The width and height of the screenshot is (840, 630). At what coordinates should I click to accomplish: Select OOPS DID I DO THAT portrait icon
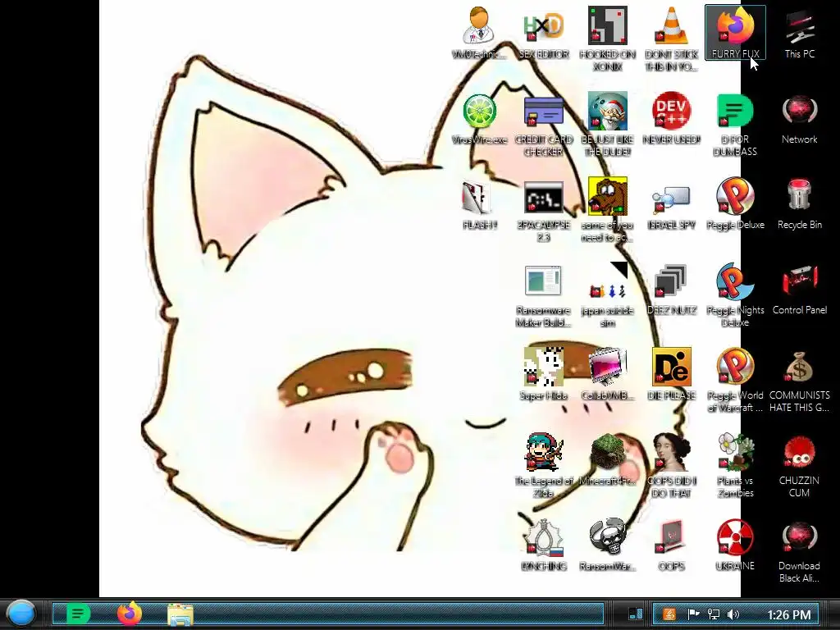coord(671,466)
